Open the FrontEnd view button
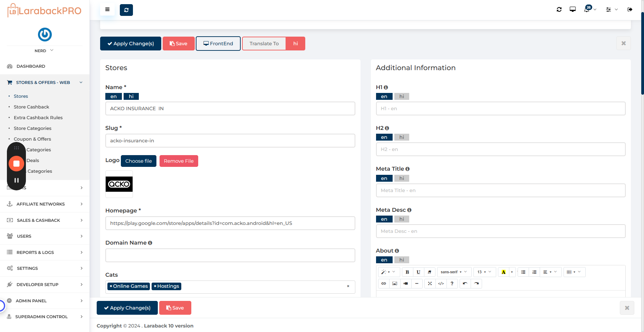The width and height of the screenshot is (644, 332). (x=218, y=44)
